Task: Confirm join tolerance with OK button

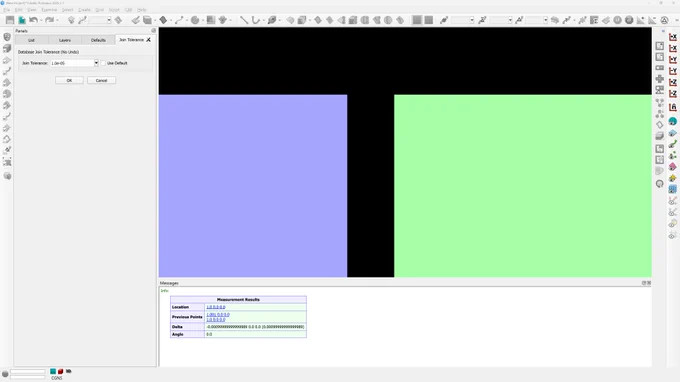Action: (x=69, y=81)
